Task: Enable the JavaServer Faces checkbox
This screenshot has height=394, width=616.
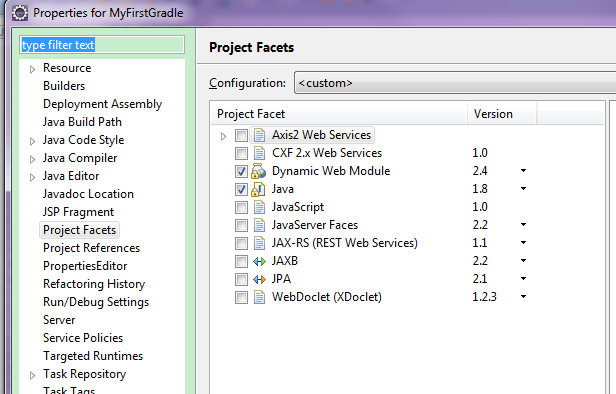Action: [x=241, y=225]
